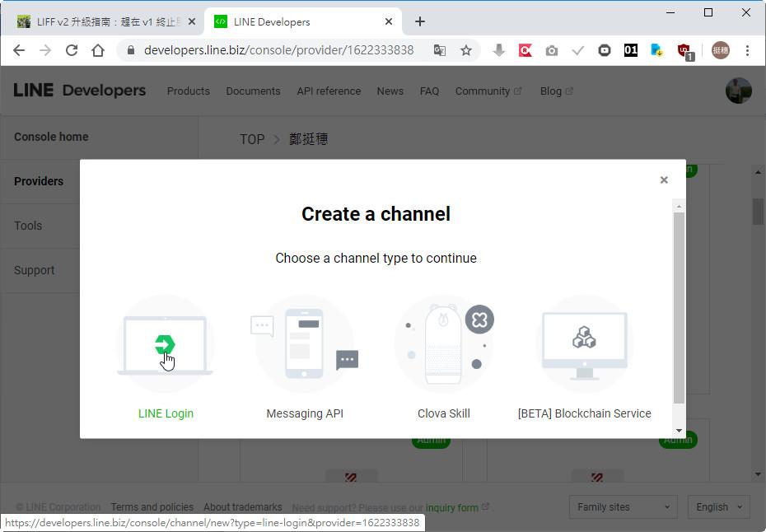Screen dimensions: 766x532
Task: Click the dialog scroll up arrow
Action: tap(679, 207)
